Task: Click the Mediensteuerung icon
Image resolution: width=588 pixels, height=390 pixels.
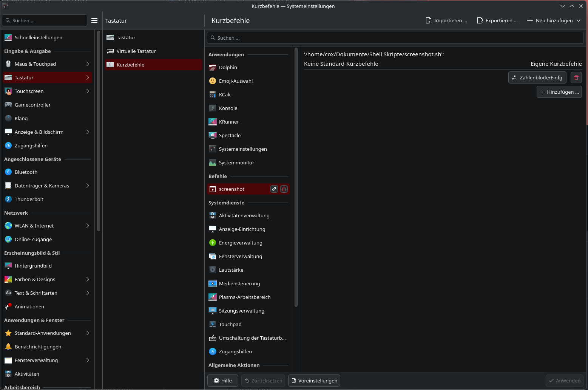Action: (213, 283)
